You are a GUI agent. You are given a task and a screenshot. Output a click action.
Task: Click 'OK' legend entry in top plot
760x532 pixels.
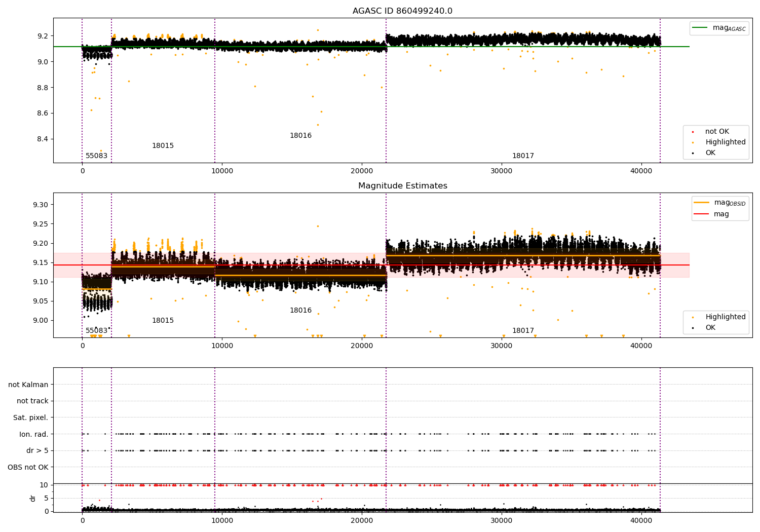pos(705,153)
